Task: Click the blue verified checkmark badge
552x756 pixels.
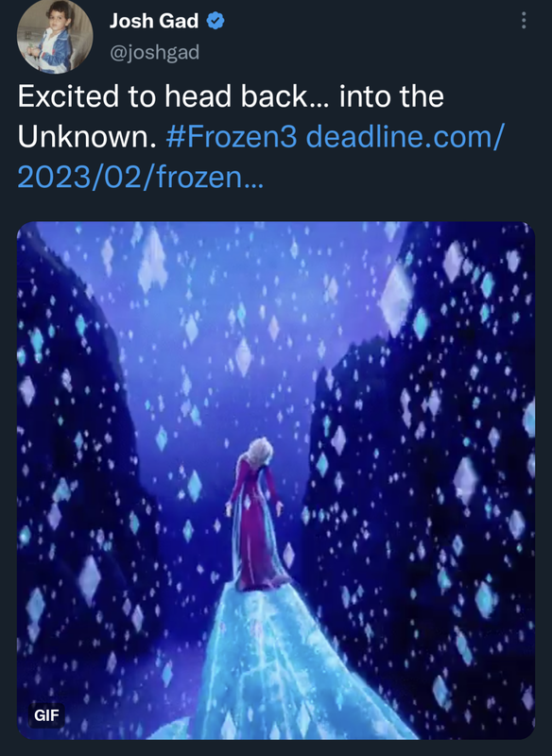Action: pyautogui.click(x=216, y=21)
